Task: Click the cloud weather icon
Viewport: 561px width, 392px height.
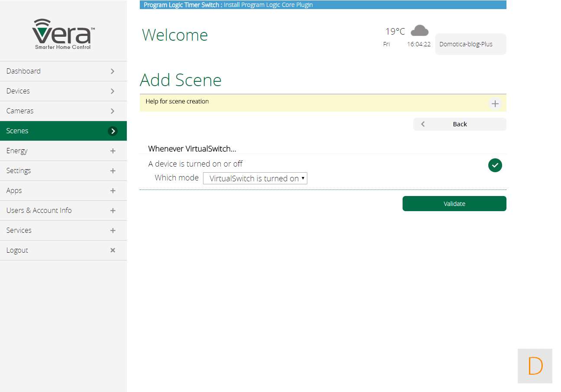Action: click(419, 31)
